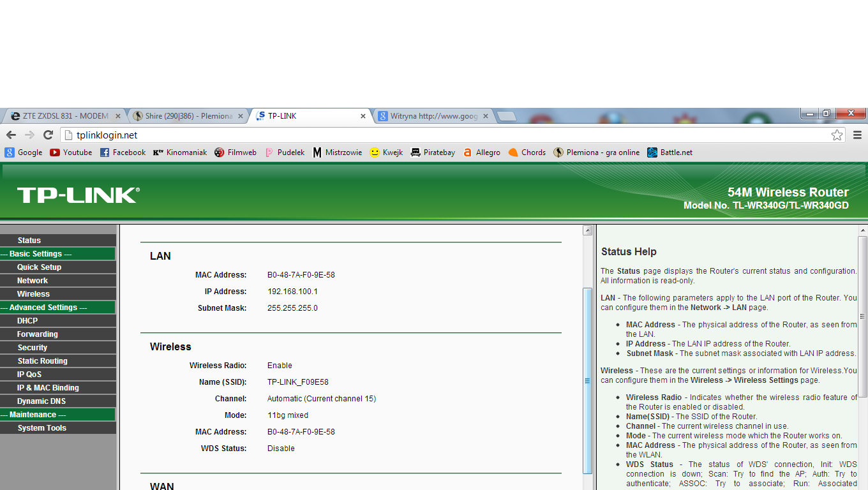Open the DHCP menu item

58,321
